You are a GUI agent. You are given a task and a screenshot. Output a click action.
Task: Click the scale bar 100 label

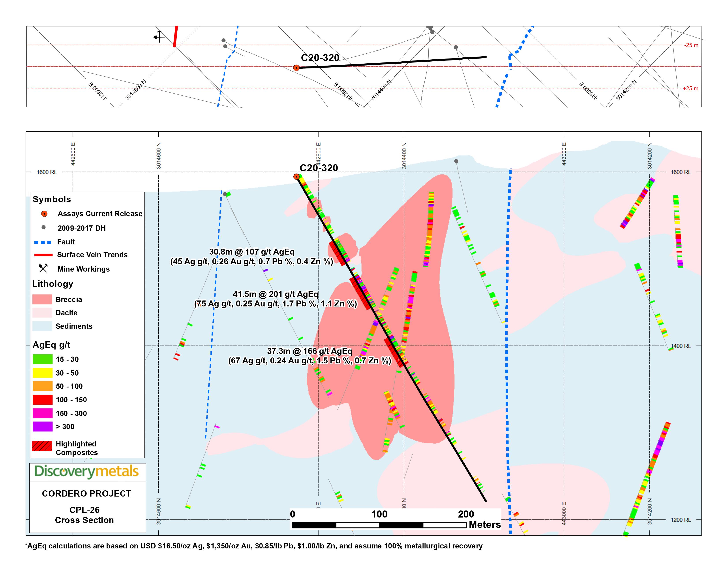[379, 514]
